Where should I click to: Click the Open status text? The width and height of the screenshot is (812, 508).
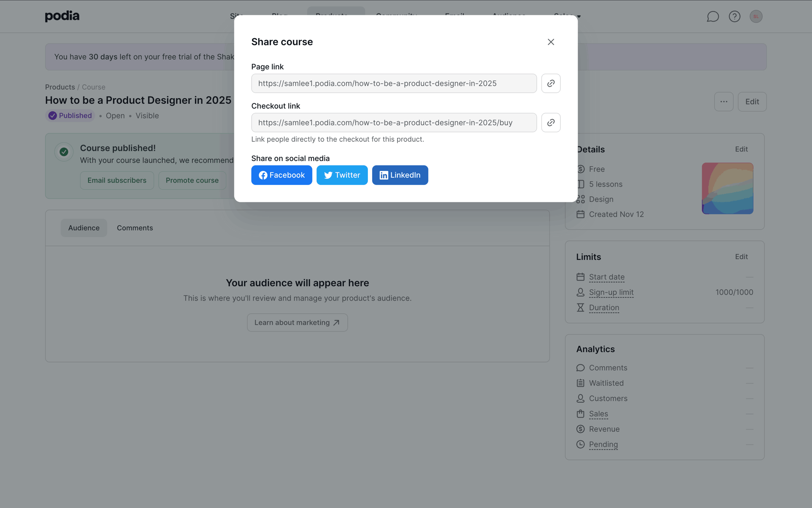pyautogui.click(x=115, y=116)
